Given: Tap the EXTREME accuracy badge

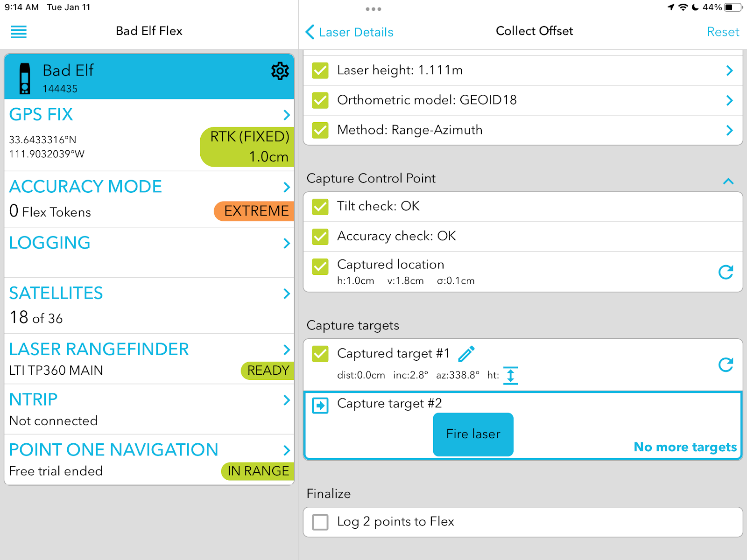Looking at the screenshot, I should pos(254,211).
